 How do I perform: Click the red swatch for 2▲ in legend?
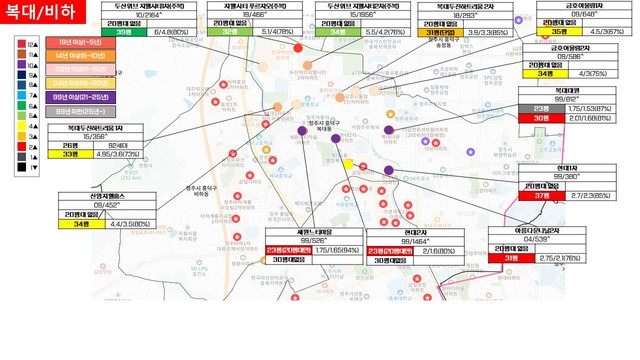[22, 147]
